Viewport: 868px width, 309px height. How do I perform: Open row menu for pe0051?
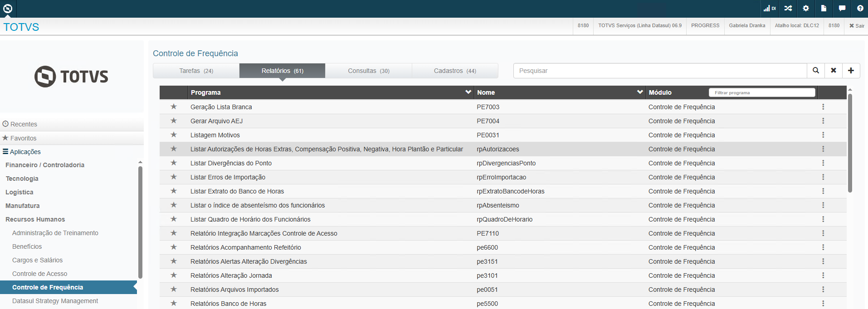(x=823, y=290)
